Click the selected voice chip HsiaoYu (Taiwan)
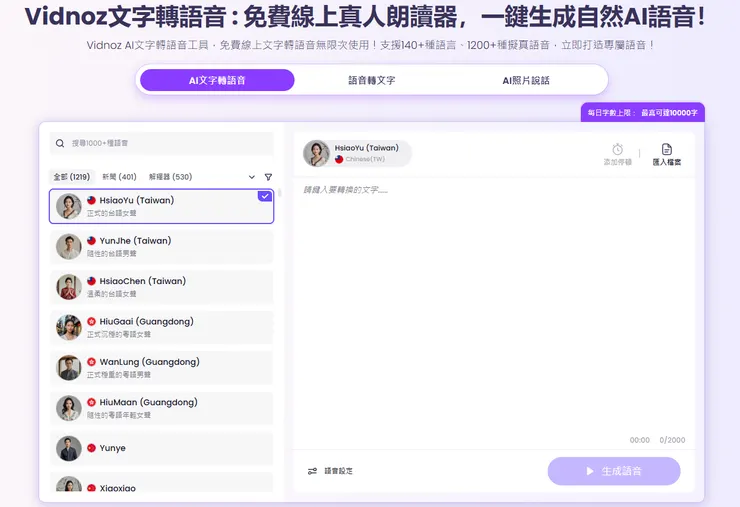Viewport: 740px width, 507px height. click(x=357, y=153)
